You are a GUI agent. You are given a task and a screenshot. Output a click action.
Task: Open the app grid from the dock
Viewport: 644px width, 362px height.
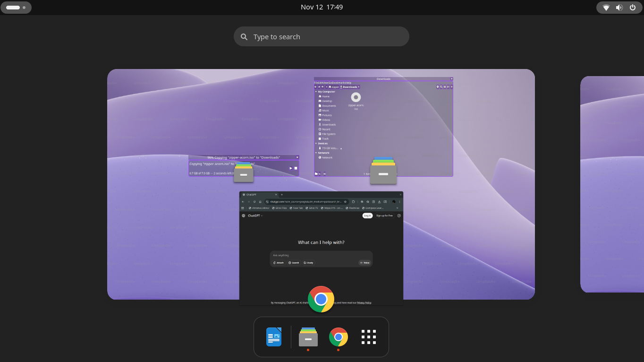369,336
